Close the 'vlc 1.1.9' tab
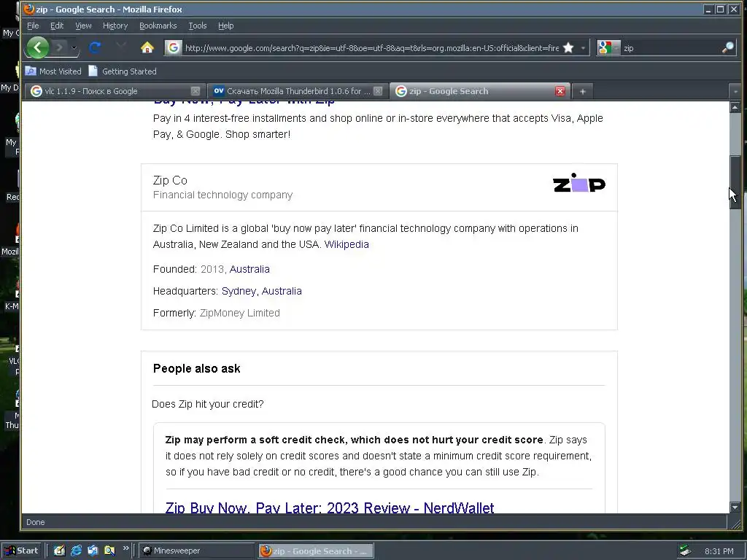 [196, 91]
